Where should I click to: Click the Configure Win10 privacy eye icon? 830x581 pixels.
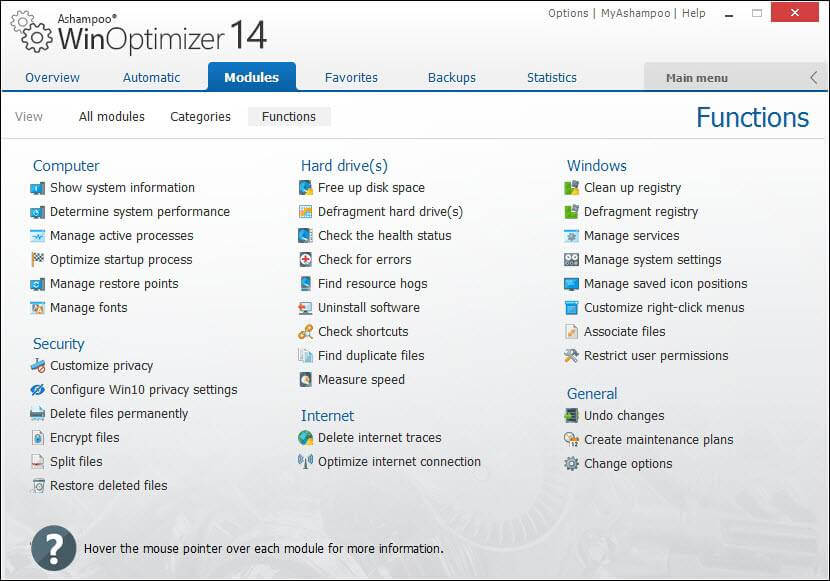tap(38, 390)
